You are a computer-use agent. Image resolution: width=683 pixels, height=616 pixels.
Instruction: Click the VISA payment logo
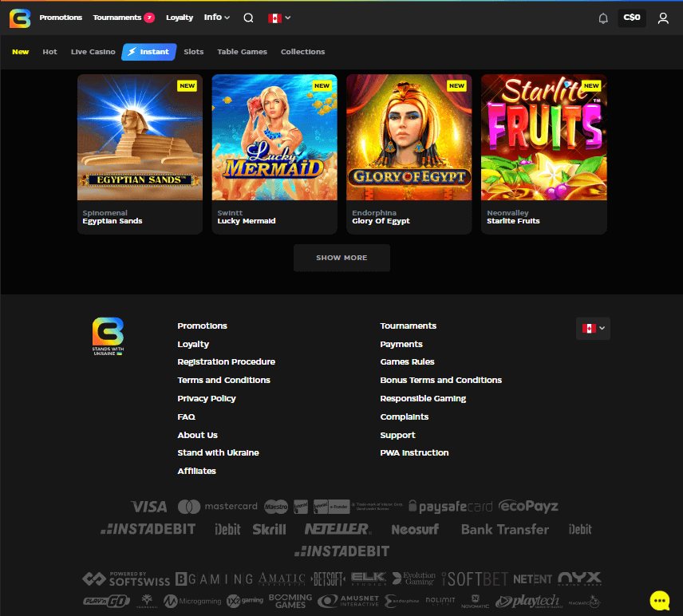149,507
